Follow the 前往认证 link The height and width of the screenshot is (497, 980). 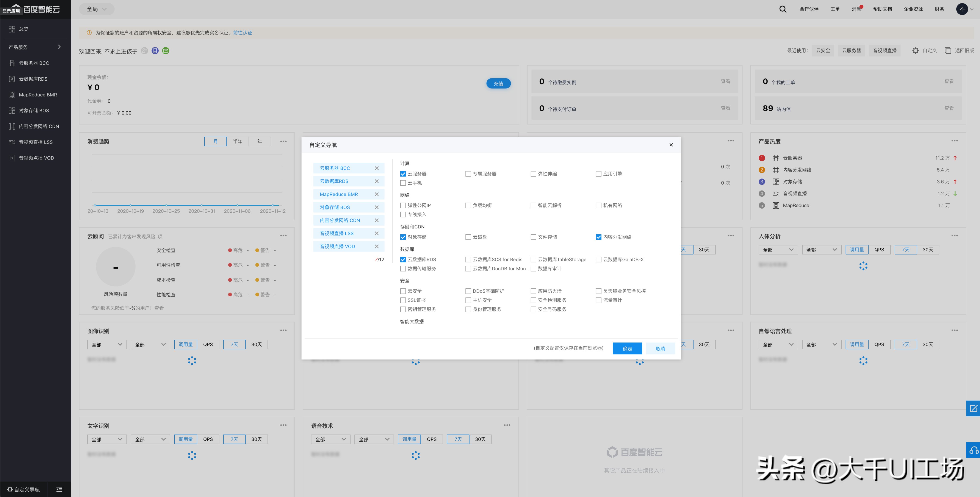coord(242,33)
